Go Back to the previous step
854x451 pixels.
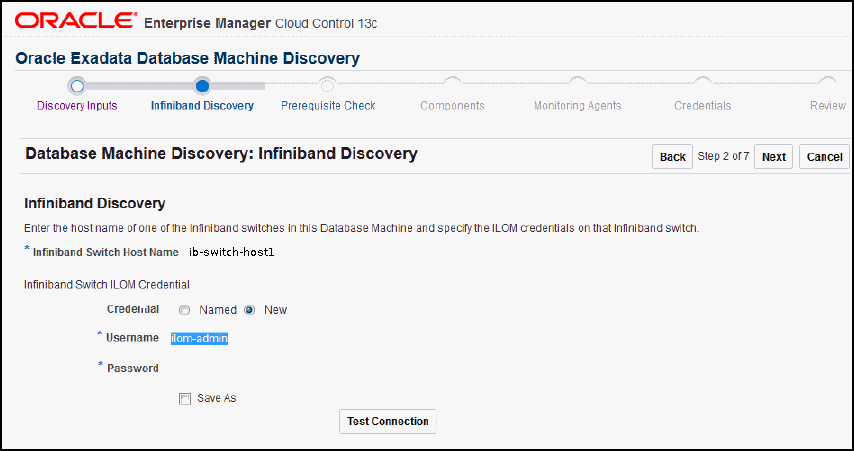point(673,157)
